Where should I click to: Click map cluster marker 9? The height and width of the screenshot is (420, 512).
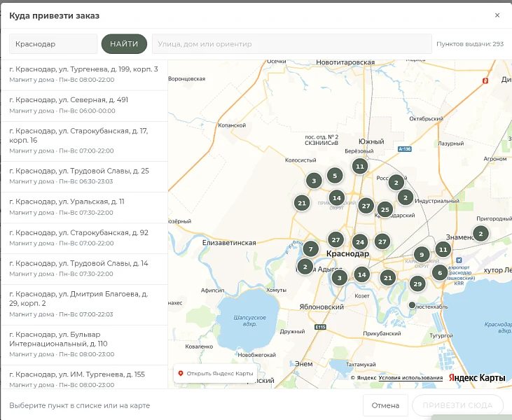pyautogui.click(x=422, y=255)
